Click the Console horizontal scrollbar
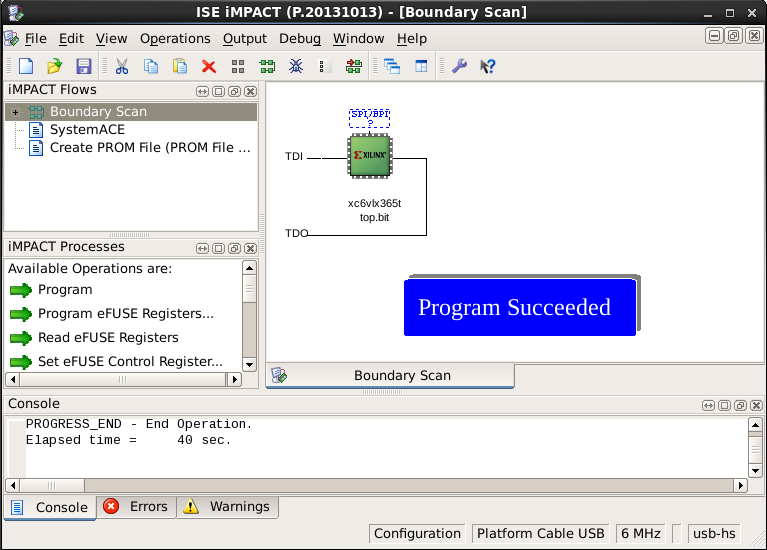 (x=378, y=485)
